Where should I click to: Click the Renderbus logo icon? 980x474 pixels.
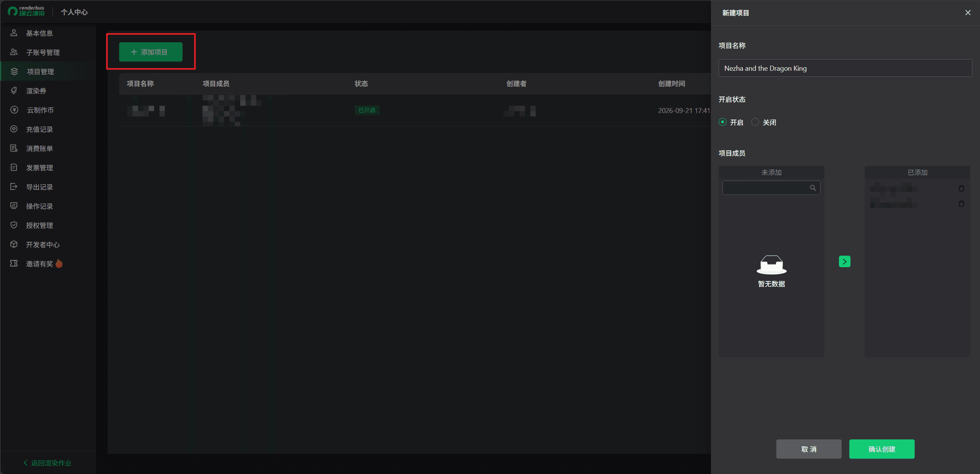(13, 12)
